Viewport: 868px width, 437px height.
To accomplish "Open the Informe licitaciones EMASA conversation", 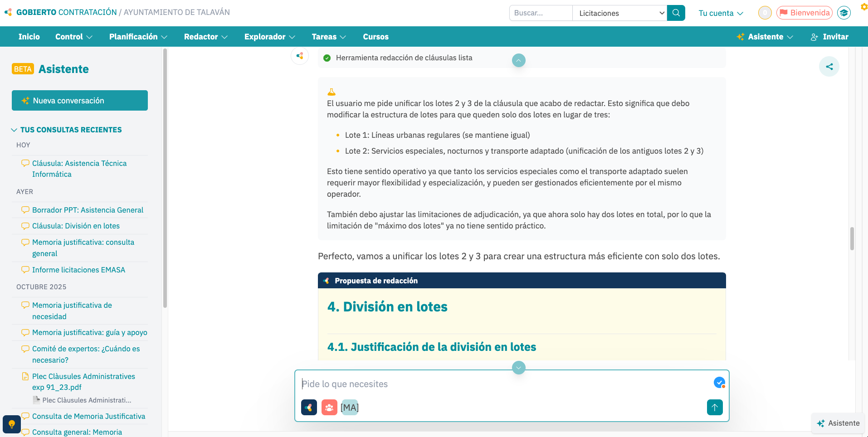I will click(x=78, y=270).
